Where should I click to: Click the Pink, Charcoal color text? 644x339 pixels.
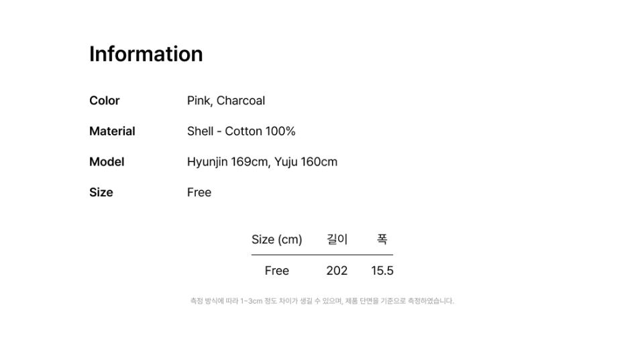pyautogui.click(x=226, y=100)
